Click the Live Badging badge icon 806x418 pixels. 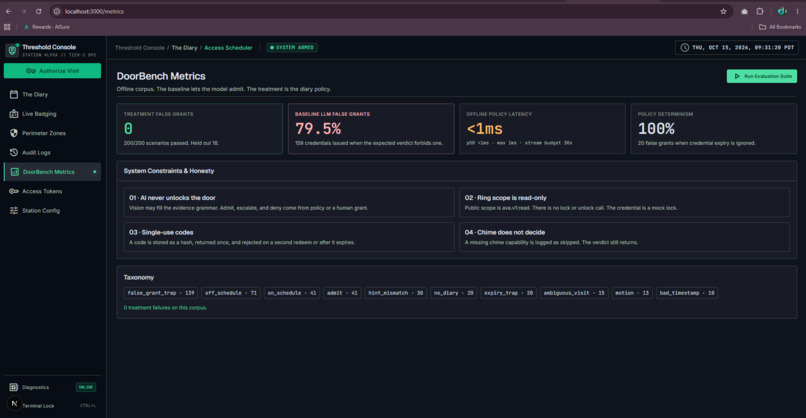[x=14, y=114]
